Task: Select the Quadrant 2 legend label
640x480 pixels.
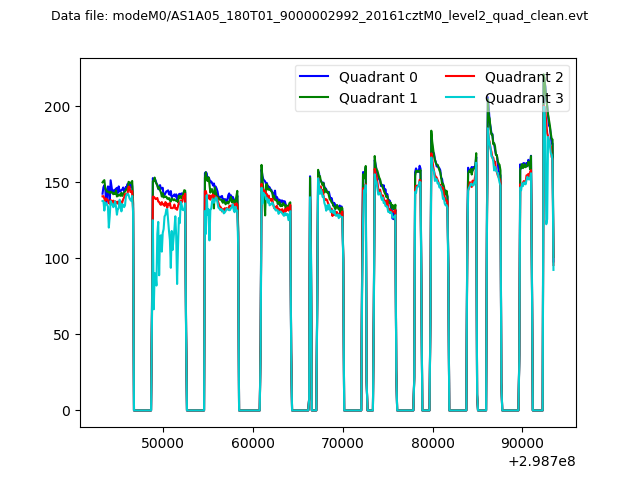Action: (524, 78)
